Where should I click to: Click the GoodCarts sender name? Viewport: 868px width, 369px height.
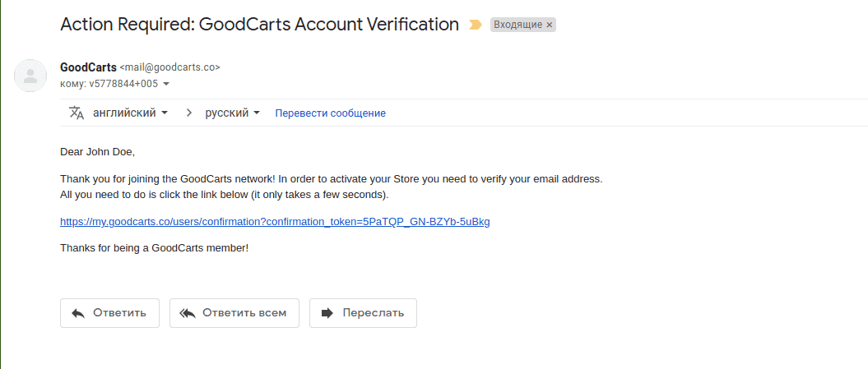(x=88, y=67)
